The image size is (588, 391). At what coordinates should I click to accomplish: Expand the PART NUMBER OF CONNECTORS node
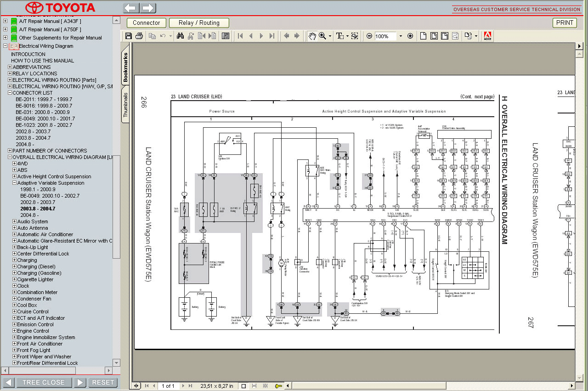click(10, 151)
